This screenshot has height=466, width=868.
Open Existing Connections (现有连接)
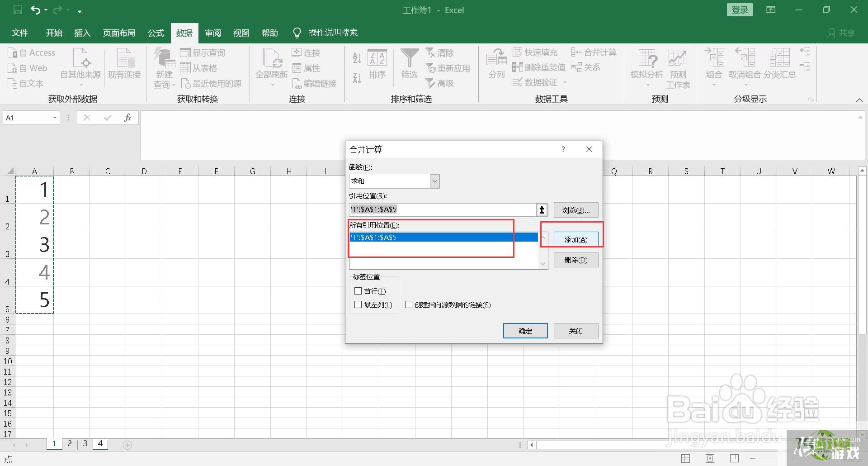point(124,64)
